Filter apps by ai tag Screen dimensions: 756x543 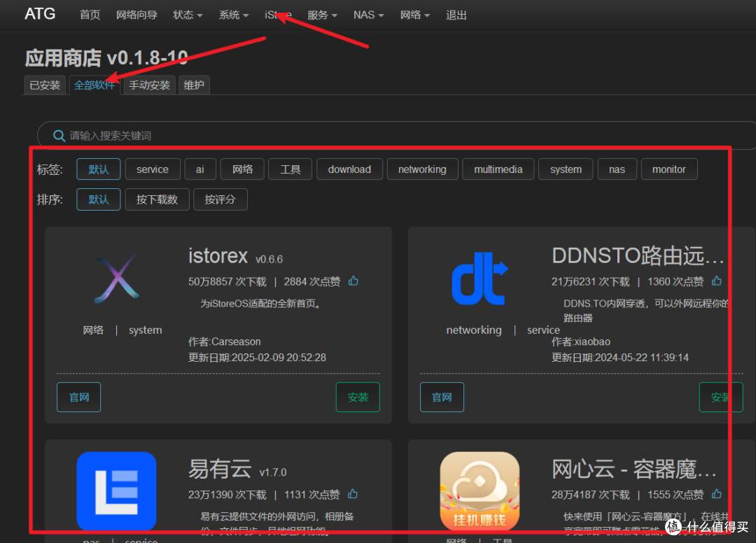tap(200, 169)
